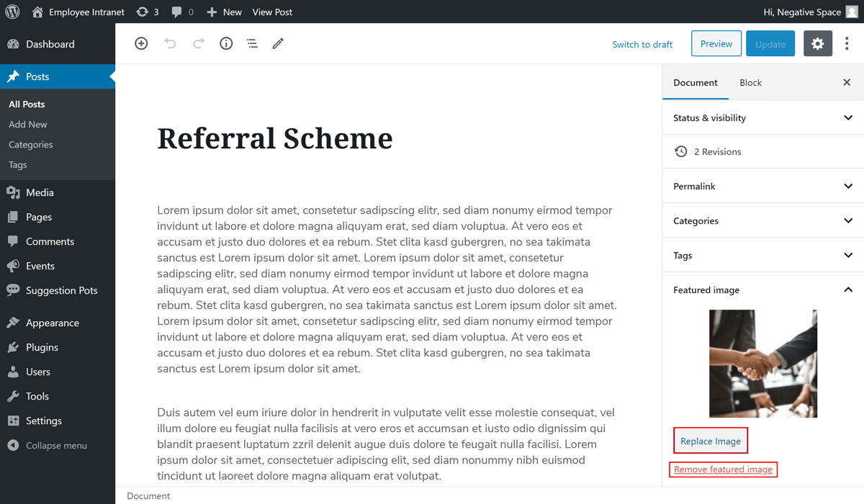Open the three-dot more options menu

click(x=847, y=44)
